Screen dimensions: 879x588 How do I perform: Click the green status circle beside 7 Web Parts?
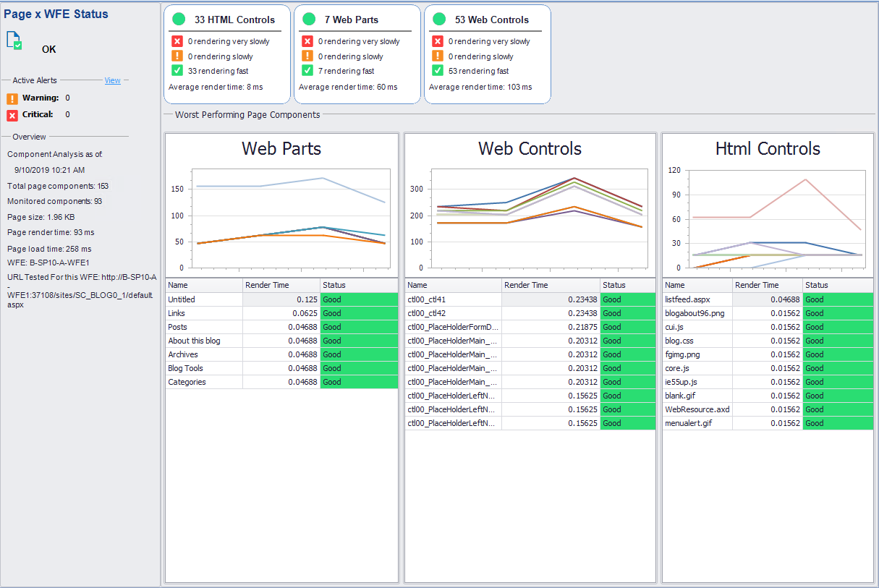pos(309,19)
